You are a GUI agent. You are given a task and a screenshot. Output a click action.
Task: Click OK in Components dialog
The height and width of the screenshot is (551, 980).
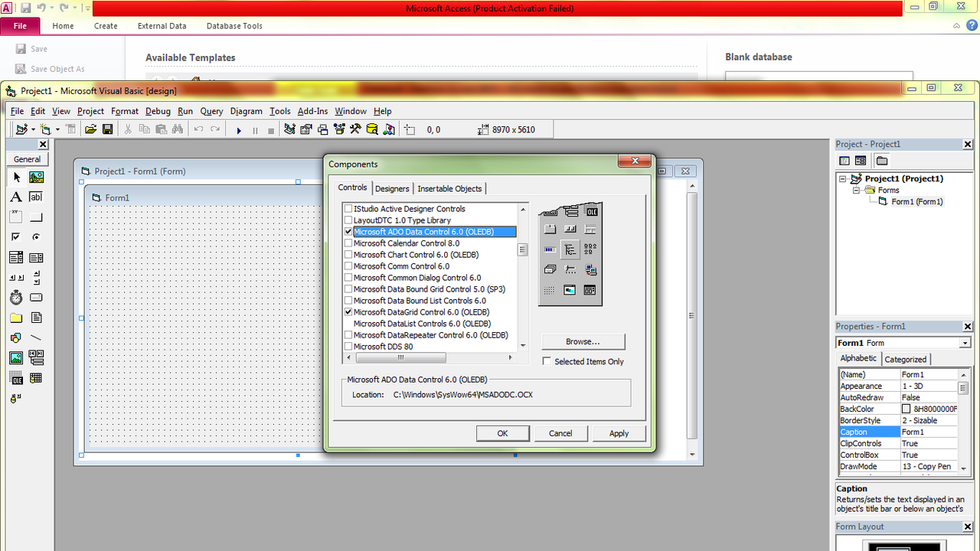502,433
